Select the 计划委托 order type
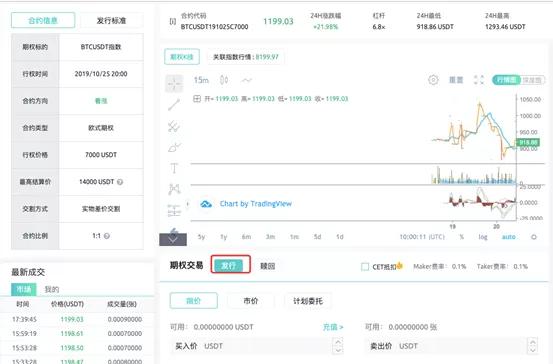The width and height of the screenshot is (553, 364). click(308, 301)
